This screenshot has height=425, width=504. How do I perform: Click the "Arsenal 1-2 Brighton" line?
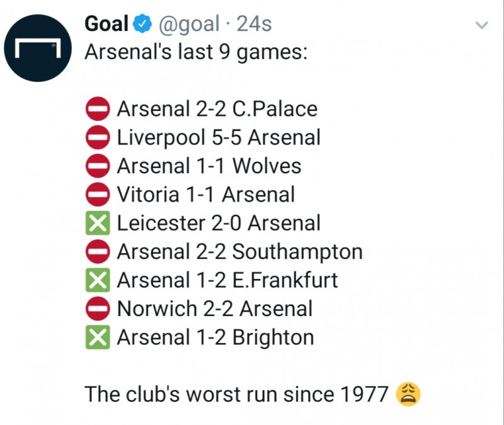tap(215, 337)
